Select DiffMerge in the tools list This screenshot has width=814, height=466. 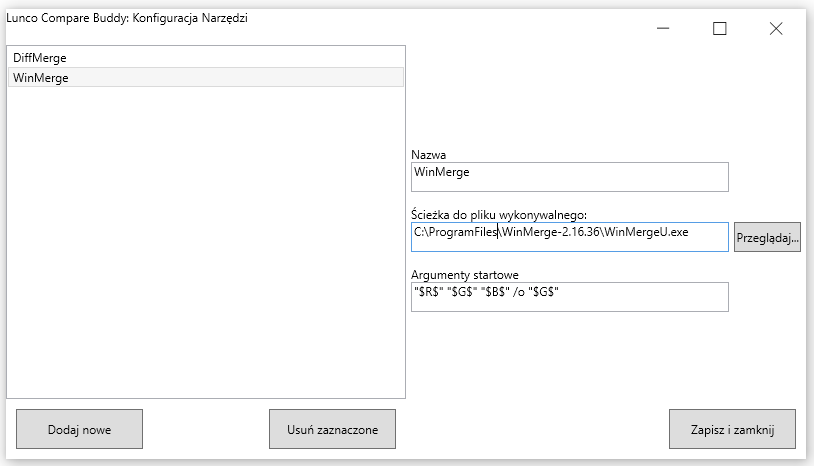coord(206,58)
